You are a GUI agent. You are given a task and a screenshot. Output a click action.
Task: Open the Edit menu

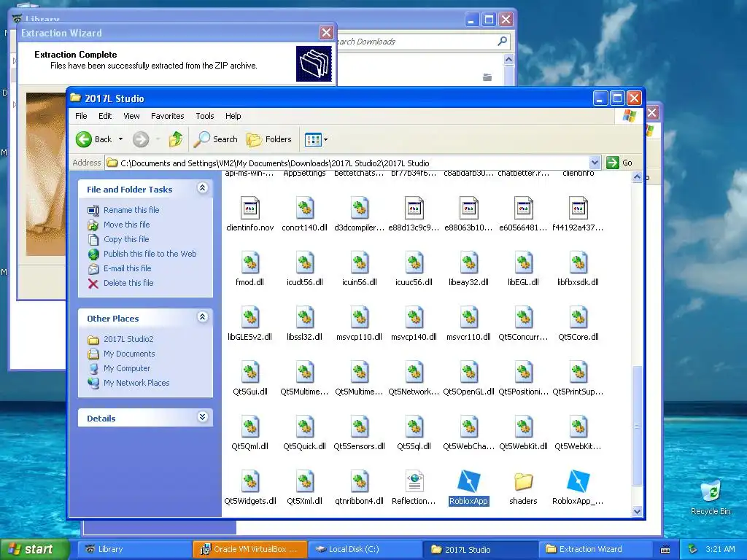click(x=105, y=116)
